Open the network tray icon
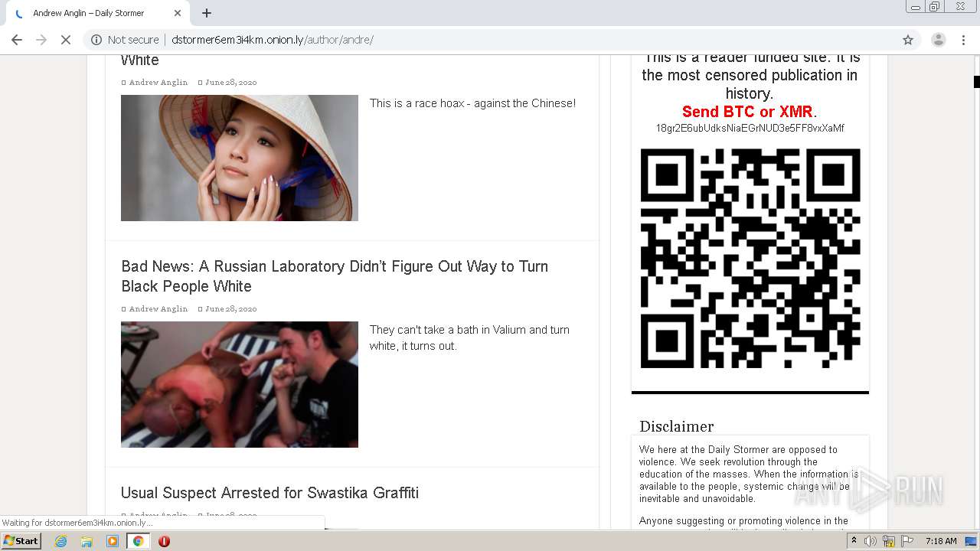 888,541
